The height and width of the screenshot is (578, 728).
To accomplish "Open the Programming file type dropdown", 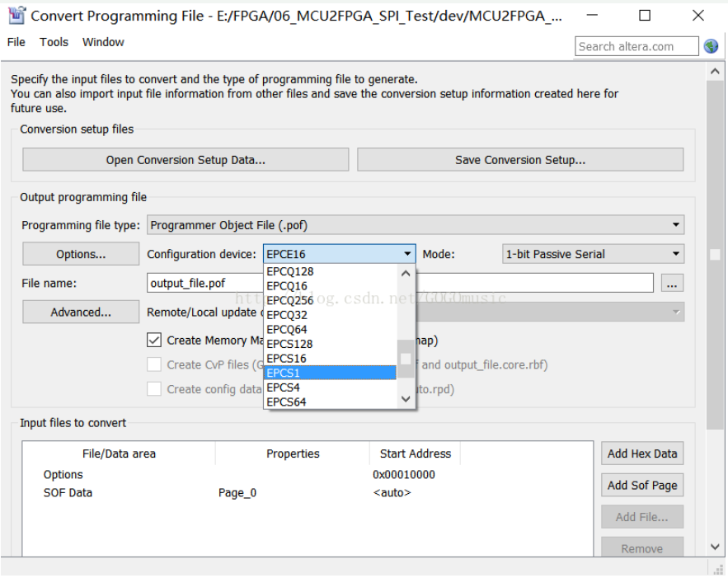I will click(416, 225).
